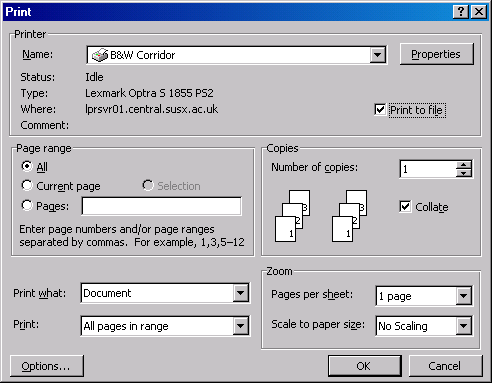
Task: Expand the Pages per sheet dropdown
Action: (463, 296)
